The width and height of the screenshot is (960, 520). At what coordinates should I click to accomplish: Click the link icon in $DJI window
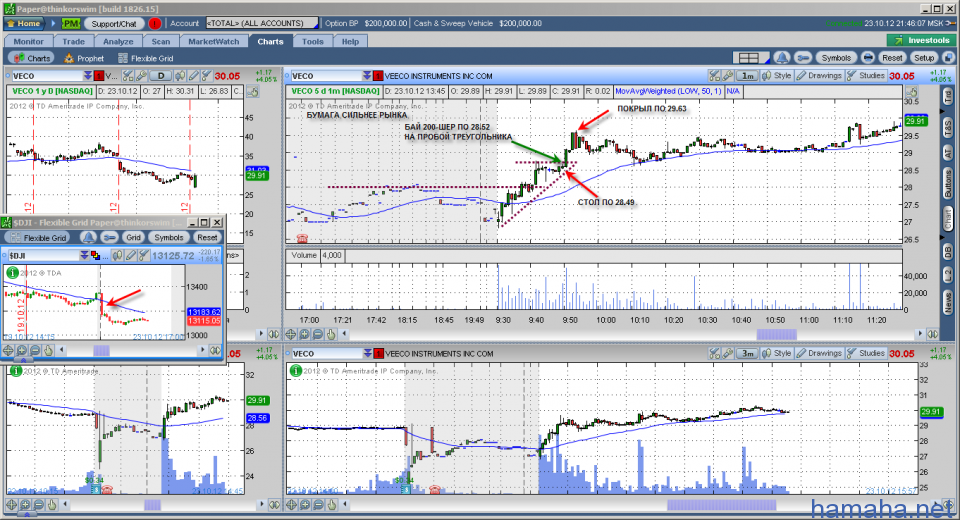[x=110, y=238]
